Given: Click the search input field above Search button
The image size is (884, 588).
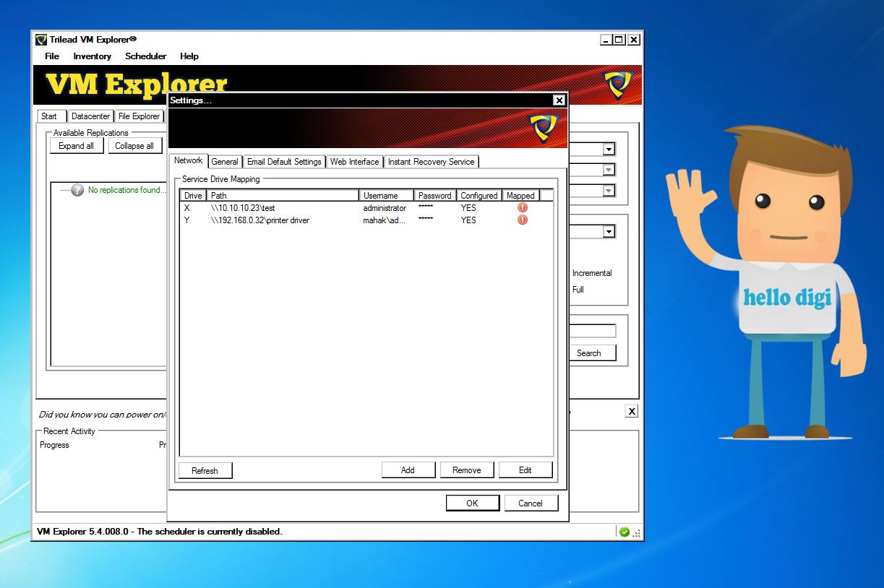Looking at the screenshot, I should 593,331.
